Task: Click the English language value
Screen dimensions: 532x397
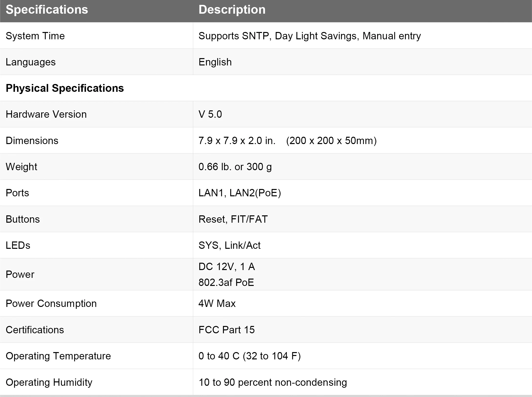Action: pos(215,62)
